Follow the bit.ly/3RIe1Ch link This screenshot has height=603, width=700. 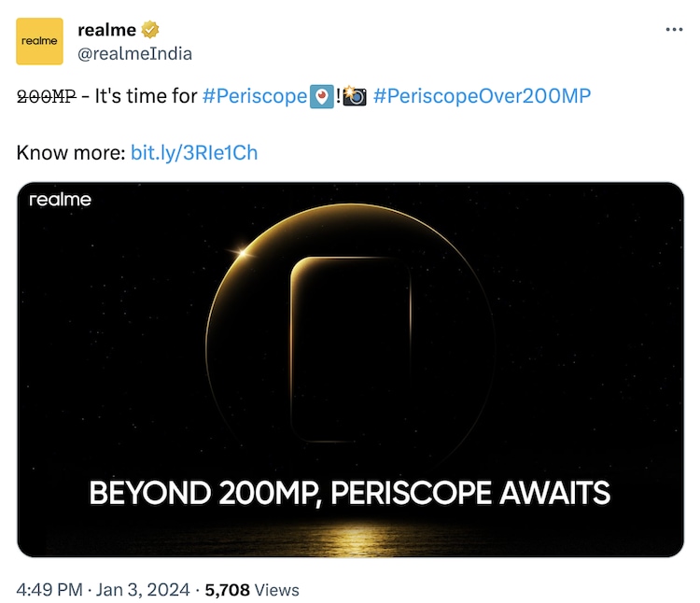click(x=194, y=151)
